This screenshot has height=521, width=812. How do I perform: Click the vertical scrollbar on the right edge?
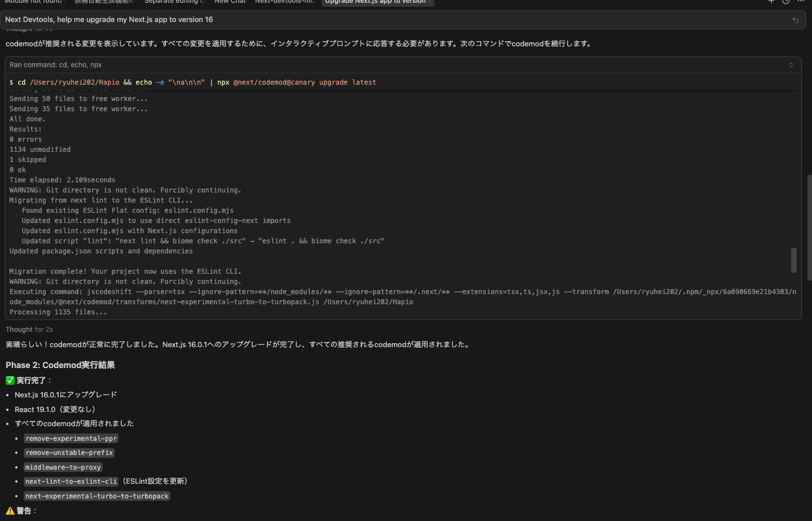pos(809,226)
